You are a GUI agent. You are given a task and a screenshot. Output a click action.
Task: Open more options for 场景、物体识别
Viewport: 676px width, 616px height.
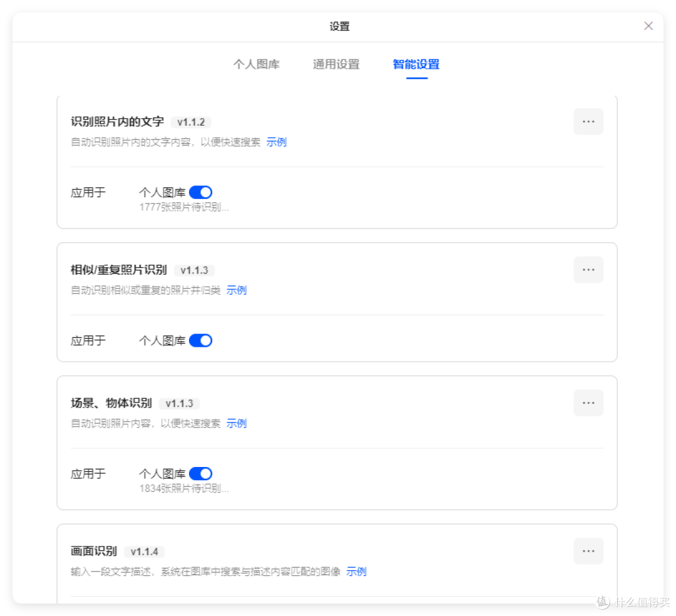click(x=588, y=403)
